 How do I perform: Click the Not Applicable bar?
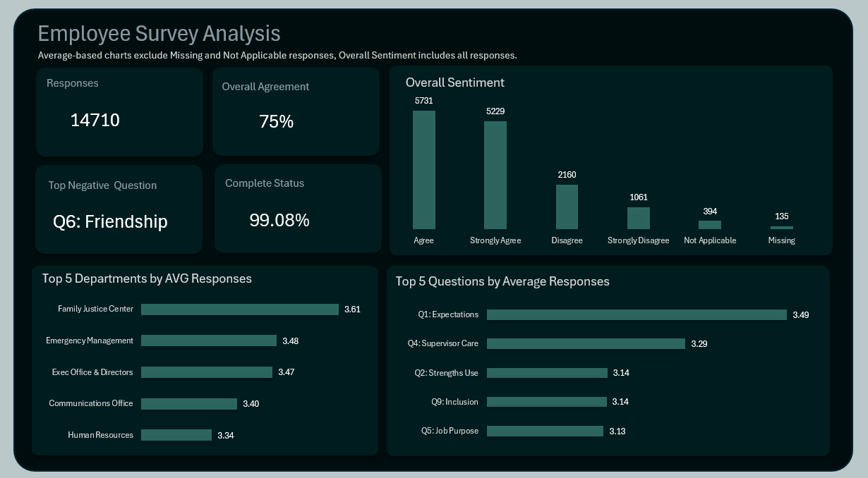[x=710, y=225]
